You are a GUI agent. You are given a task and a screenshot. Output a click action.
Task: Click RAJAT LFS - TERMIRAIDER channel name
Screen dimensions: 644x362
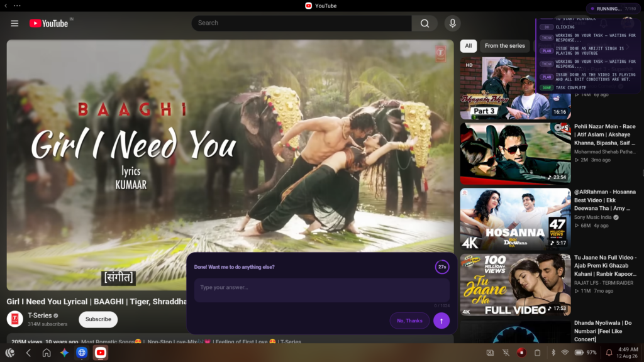604,283
